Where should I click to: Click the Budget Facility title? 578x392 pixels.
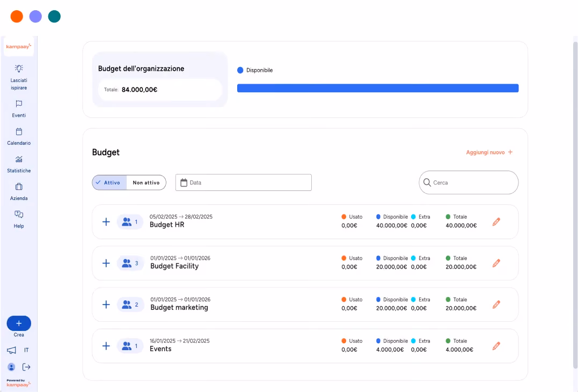click(x=174, y=266)
